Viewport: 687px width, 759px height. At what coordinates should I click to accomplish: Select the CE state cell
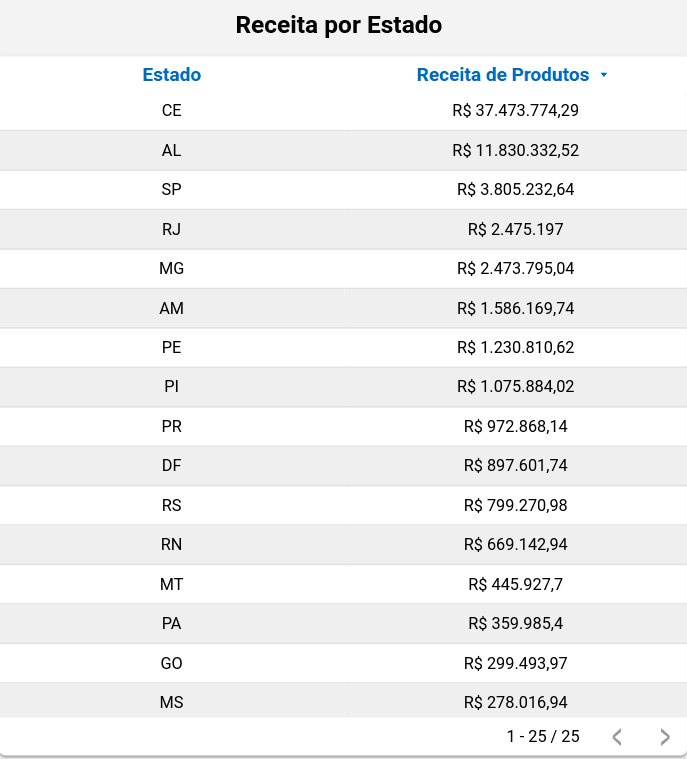click(x=171, y=111)
